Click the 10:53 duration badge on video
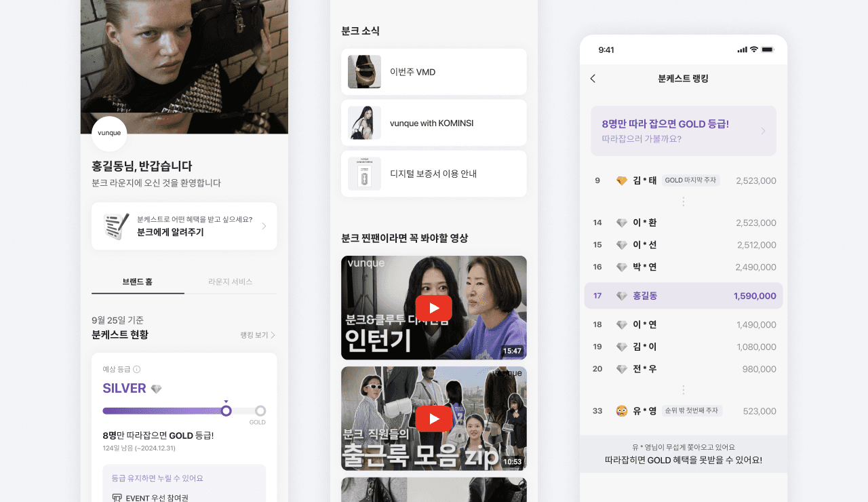868x502 pixels. [512, 462]
